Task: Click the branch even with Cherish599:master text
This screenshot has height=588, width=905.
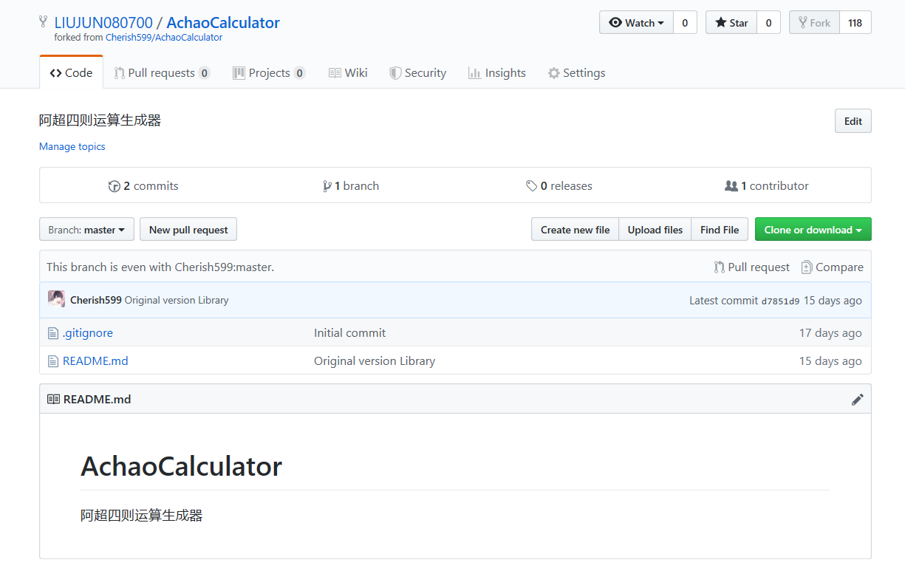Action: (x=160, y=267)
